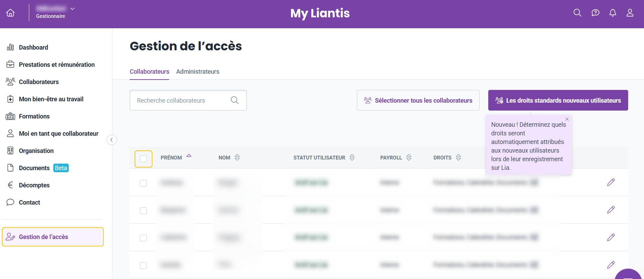
Task: Switch to the Administrateurs tab
Action: (198, 72)
